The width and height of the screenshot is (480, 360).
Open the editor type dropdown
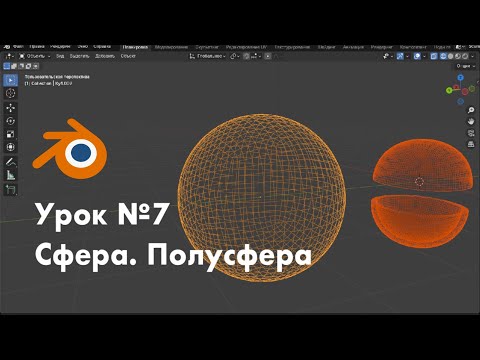pos(9,56)
